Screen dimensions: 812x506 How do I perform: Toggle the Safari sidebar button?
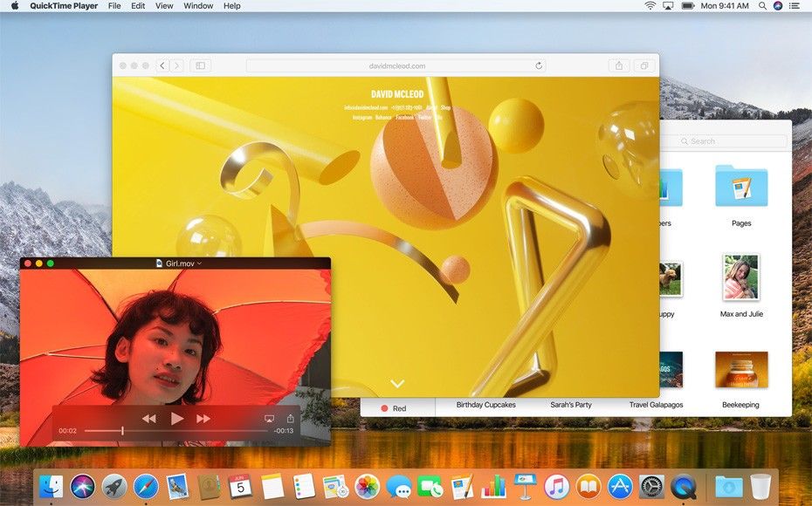tap(200, 65)
